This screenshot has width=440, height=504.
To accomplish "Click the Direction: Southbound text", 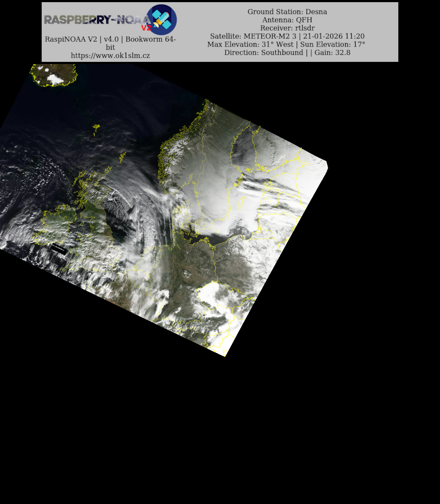I will pyautogui.click(x=263, y=52).
